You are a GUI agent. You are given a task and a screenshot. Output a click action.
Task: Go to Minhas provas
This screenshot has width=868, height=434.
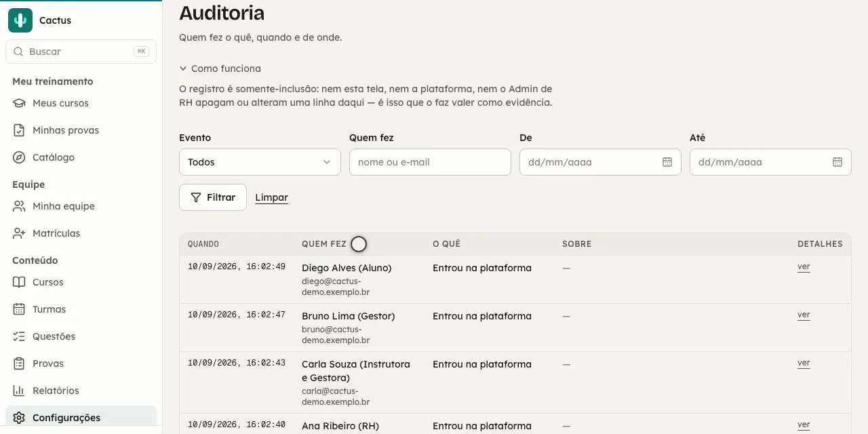coord(81,130)
